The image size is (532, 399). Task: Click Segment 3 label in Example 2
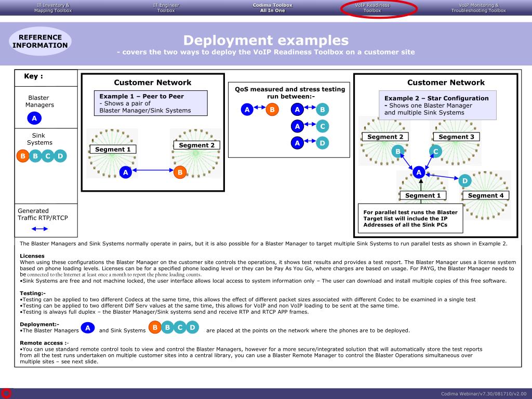pyautogui.click(x=456, y=137)
